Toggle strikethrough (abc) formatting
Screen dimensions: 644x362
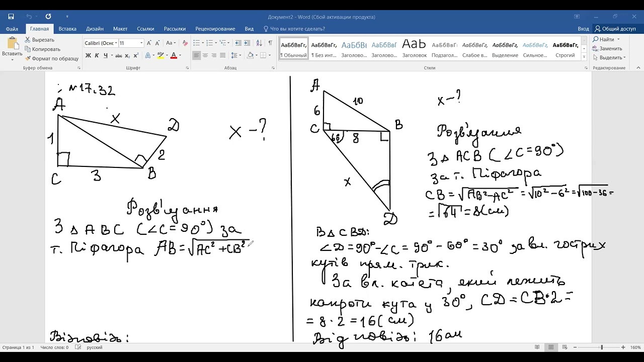(118, 55)
